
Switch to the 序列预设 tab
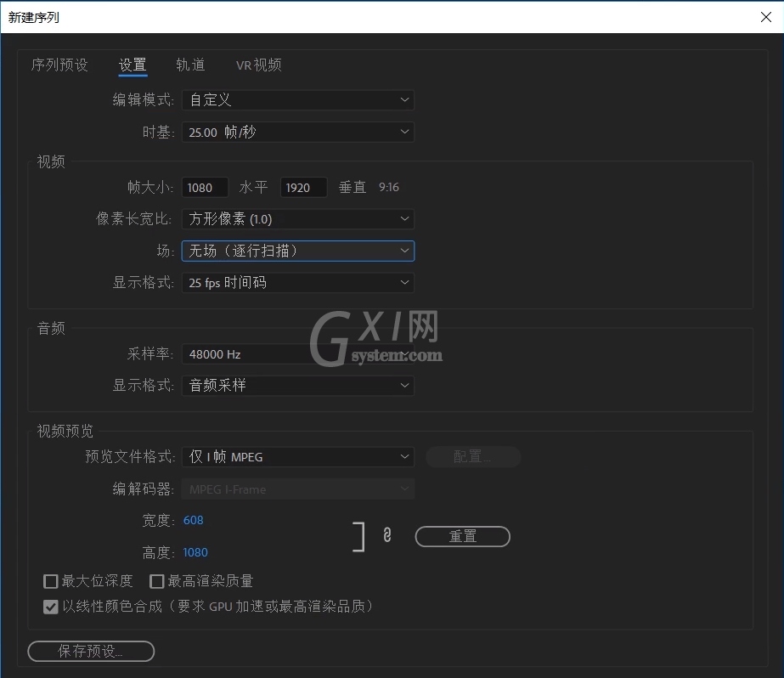point(59,65)
